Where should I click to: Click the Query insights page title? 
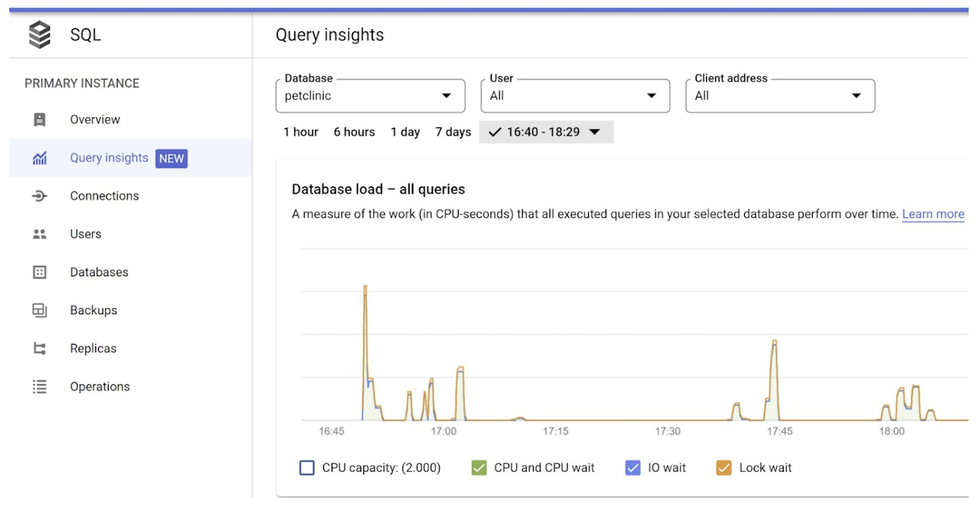(330, 35)
